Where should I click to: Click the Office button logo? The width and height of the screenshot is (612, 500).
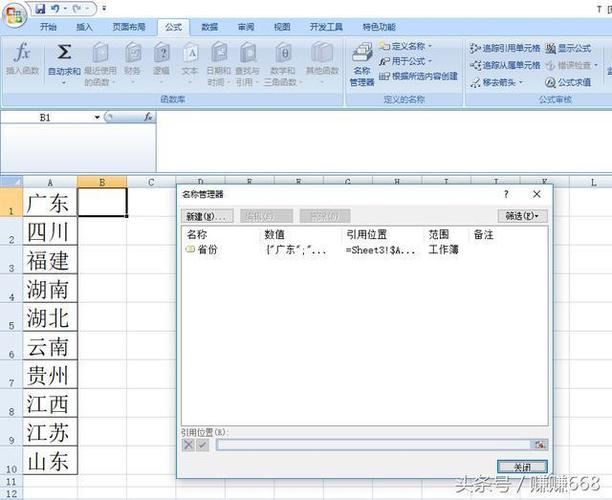[x=14, y=15]
